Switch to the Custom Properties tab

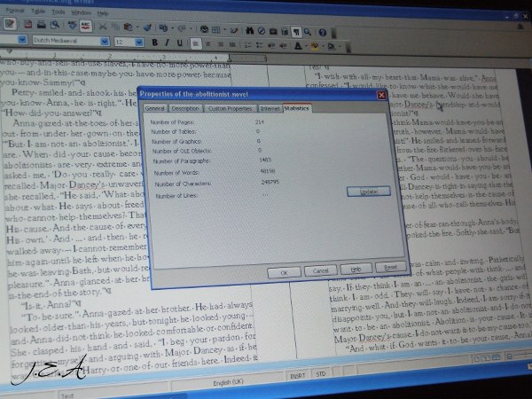click(230, 108)
